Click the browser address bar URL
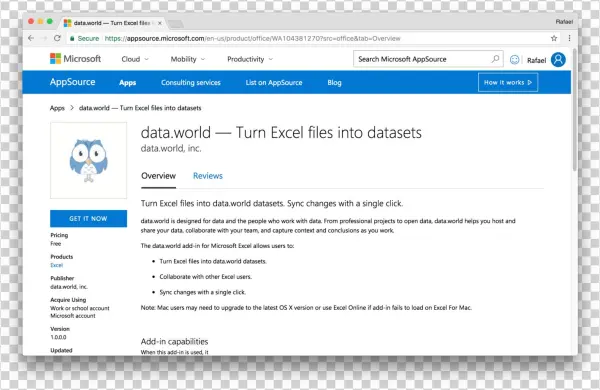The image size is (600, 390). (253, 38)
